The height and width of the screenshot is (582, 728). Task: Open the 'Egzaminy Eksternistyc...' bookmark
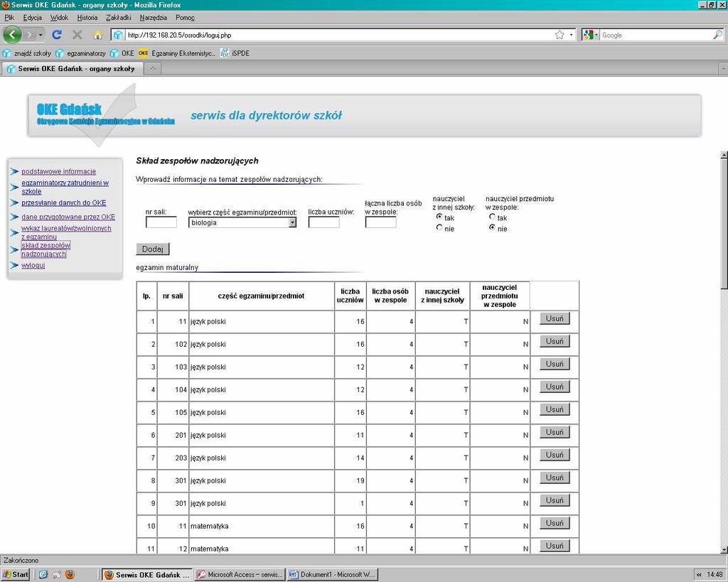[x=177, y=53]
